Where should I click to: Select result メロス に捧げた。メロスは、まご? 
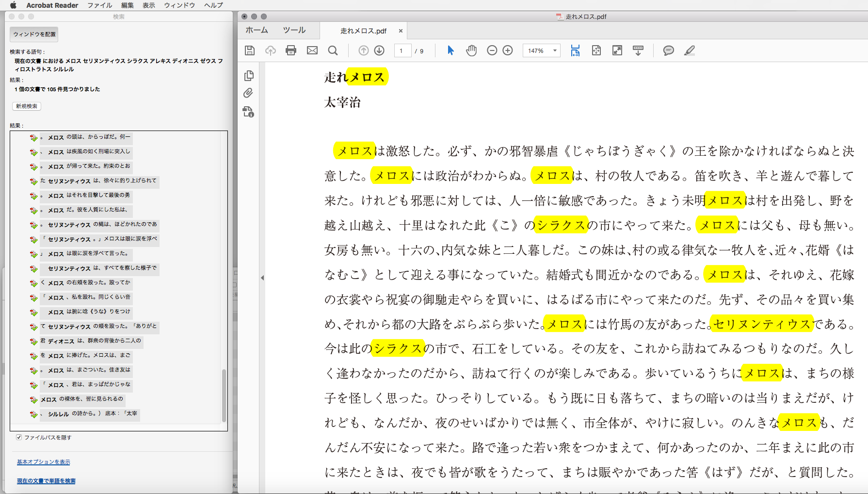point(86,356)
